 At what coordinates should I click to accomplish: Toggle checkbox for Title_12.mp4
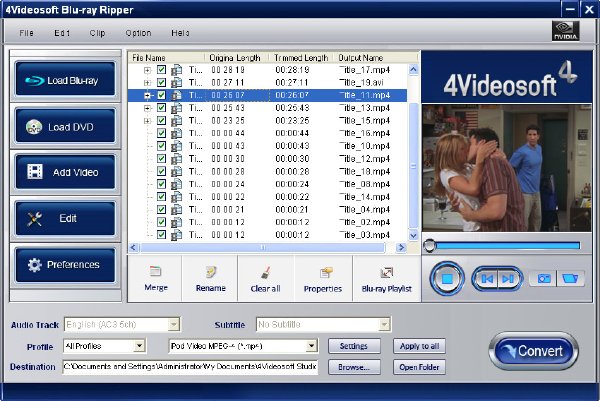(161, 159)
